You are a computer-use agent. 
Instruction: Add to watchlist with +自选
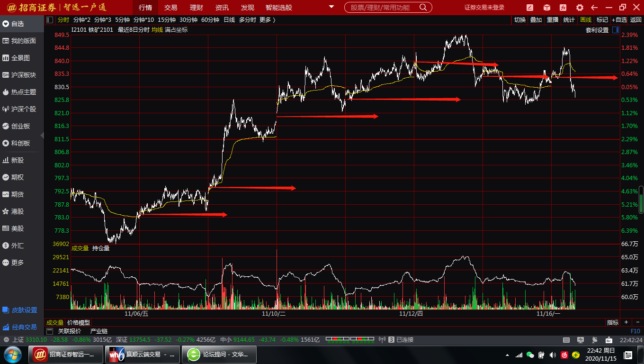pyautogui.click(x=619, y=19)
